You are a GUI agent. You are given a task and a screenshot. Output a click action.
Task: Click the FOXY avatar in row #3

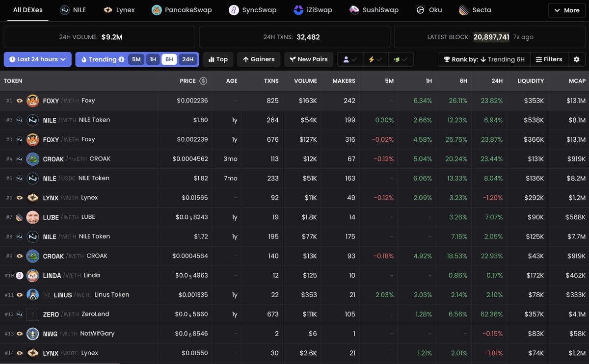tap(33, 139)
